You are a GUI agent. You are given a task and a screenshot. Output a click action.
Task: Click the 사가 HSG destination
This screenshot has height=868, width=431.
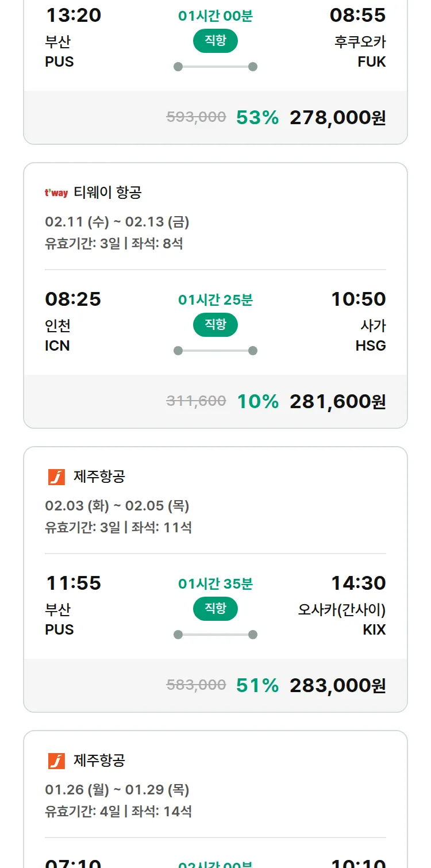point(372,336)
